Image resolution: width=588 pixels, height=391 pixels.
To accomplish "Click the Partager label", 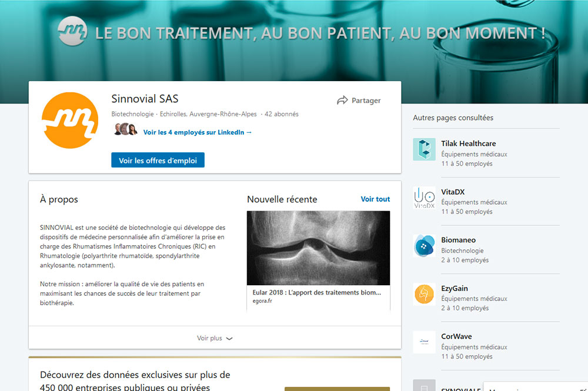I will [366, 101].
